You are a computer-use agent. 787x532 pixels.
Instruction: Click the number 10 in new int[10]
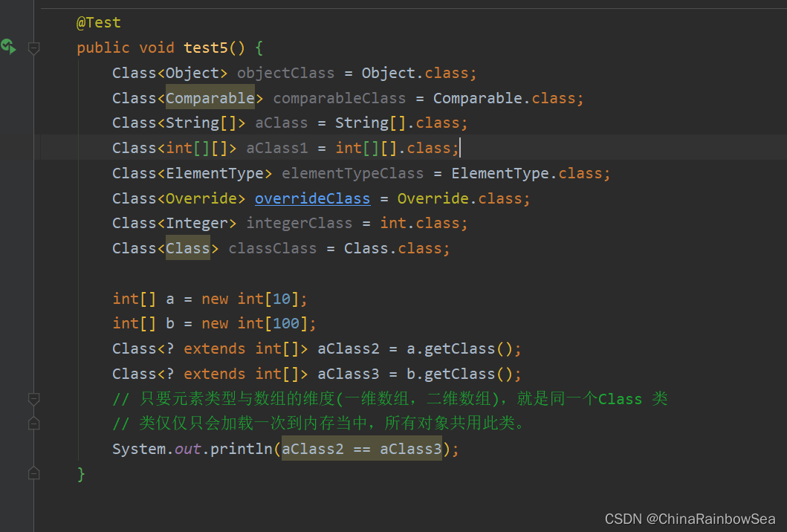(281, 299)
